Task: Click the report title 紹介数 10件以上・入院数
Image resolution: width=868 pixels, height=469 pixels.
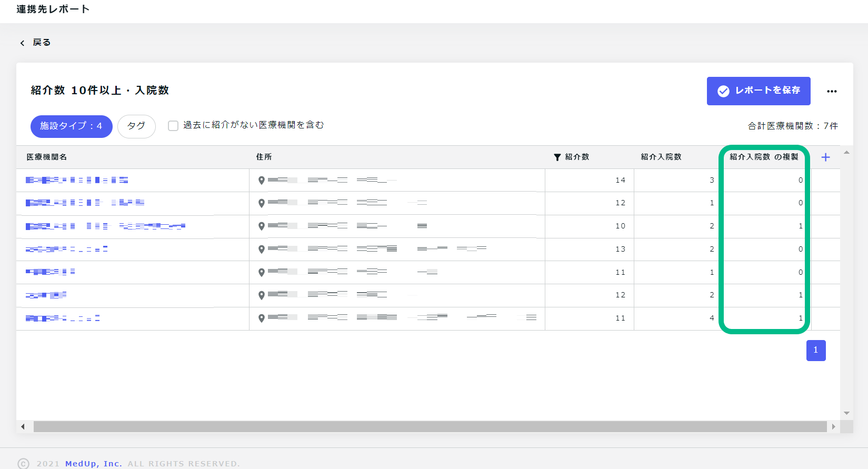Action: click(100, 91)
